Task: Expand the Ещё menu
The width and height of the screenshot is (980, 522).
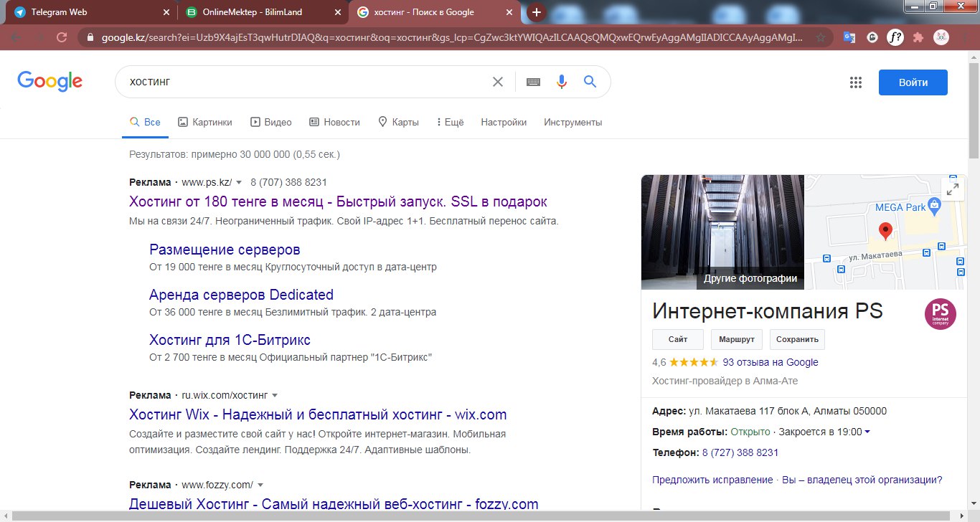Action: (450, 122)
